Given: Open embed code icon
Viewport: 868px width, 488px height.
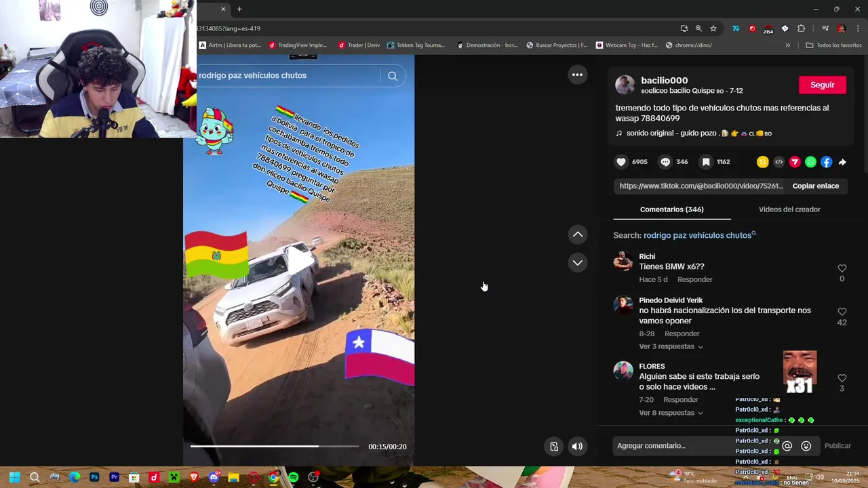Looking at the screenshot, I should (x=779, y=162).
